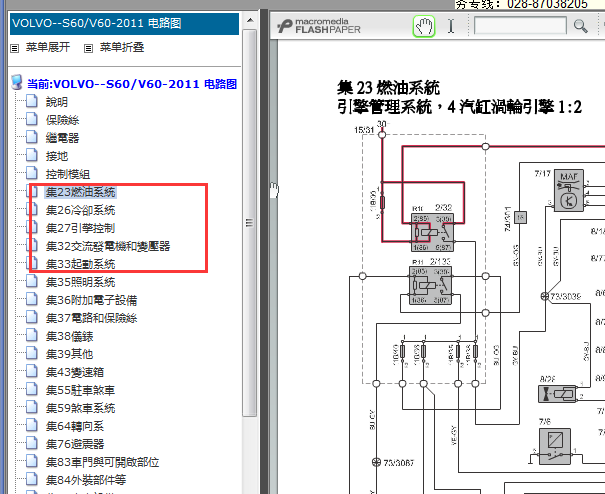The width and height of the screenshot is (605, 494).
Task: Click inside the FlashPaper search field
Action: [520, 26]
